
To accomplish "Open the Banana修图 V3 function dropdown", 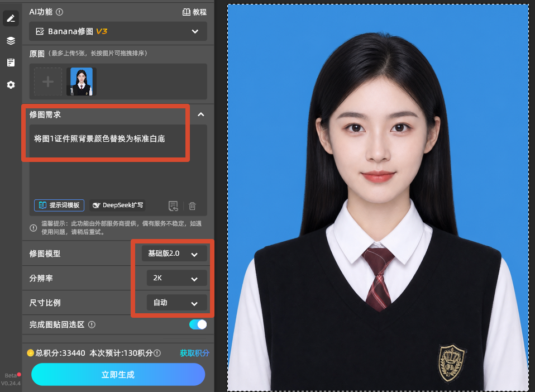I will click(118, 31).
